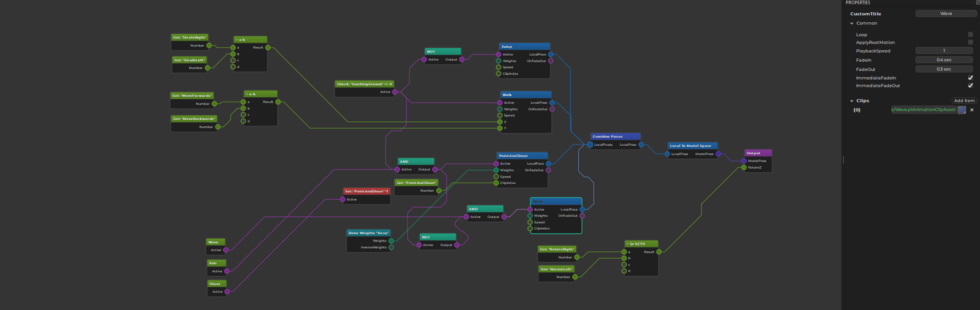
Task: Click the Walk node OnFadeOut pin
Action: tap(552, 109)
